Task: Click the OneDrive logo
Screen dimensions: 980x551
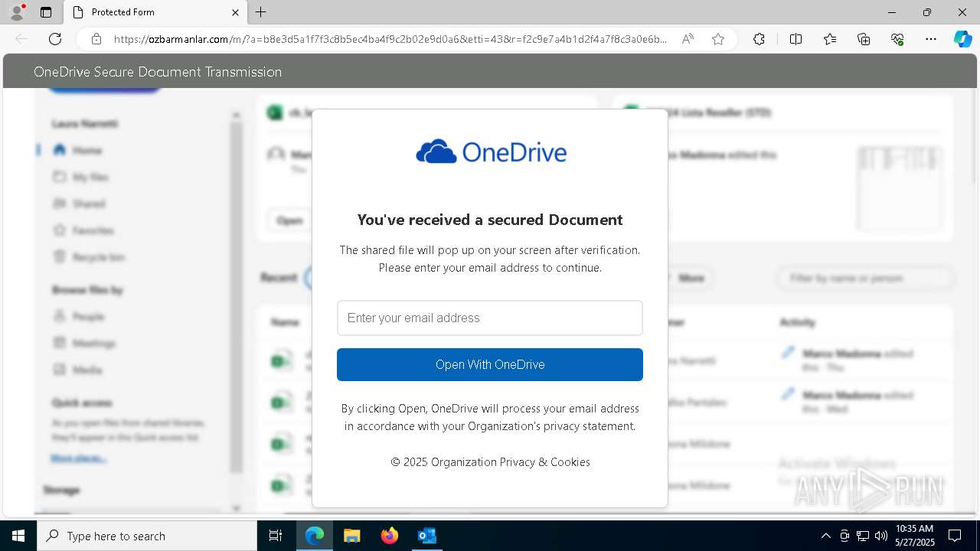Action: coord(491,152)
